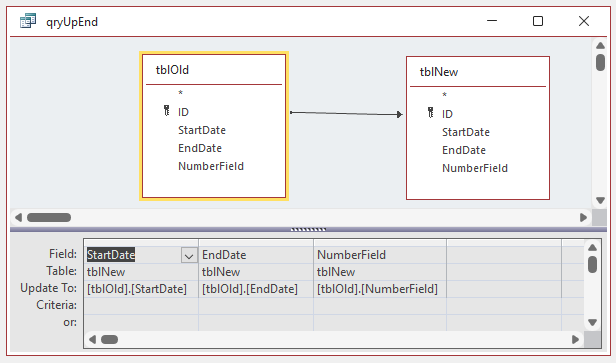616x363 pixels.
Task: Click the design grid horizontal scroll thumb
Action: pyautogui.click(x=109, y=339)
